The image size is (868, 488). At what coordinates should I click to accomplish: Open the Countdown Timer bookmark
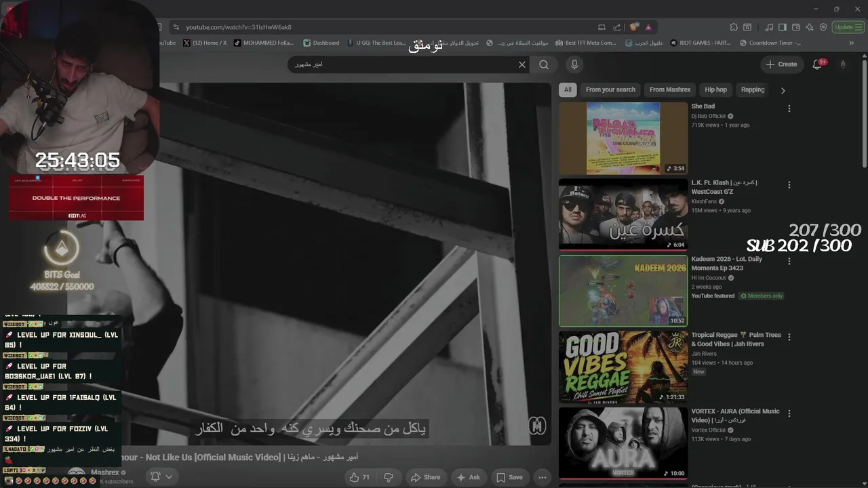tap(770, 43)
